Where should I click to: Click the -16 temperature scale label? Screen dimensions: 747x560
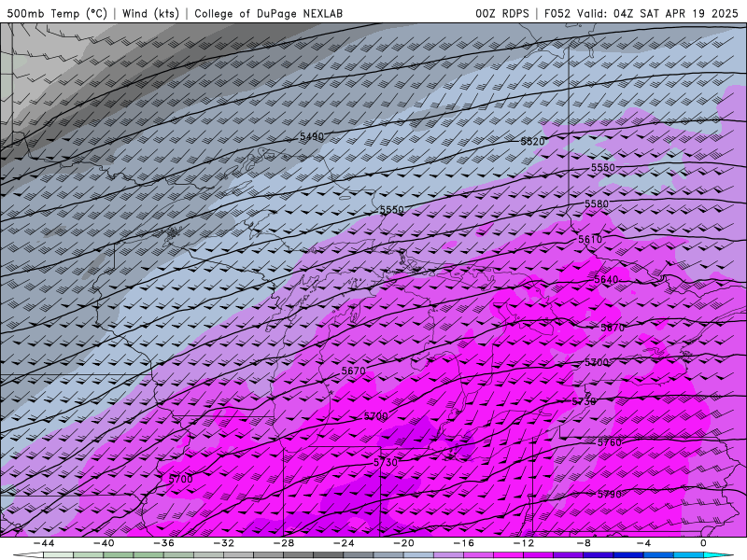(x=464, y=543)
